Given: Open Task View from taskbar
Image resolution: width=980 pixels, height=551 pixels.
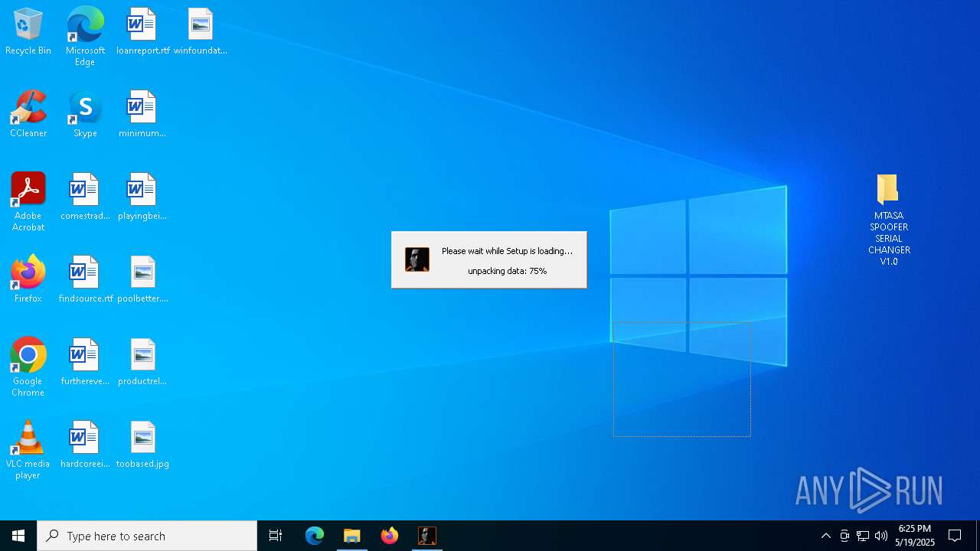Looking at the screenshot, I should pyautogui.click(x=276, y=536).
